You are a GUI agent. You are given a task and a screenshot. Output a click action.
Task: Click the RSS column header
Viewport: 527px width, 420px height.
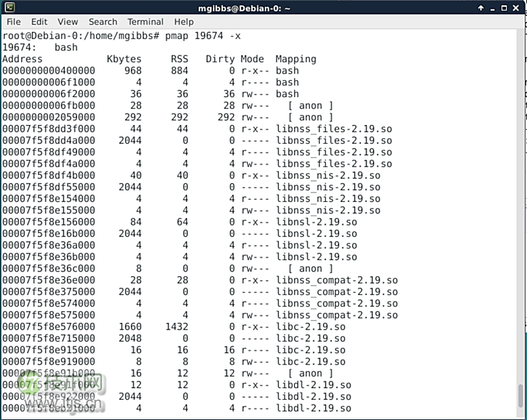pos(180,59)
